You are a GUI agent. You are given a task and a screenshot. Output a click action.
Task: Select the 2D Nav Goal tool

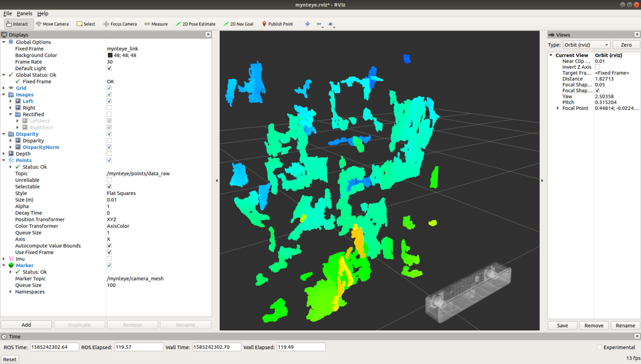coord(238,24)
